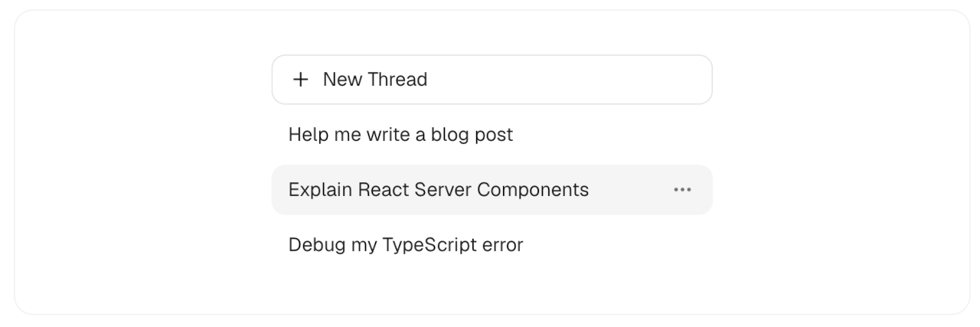
Task: Open the 'Debug my TypeScript error' thread
Action: [406, 245]
